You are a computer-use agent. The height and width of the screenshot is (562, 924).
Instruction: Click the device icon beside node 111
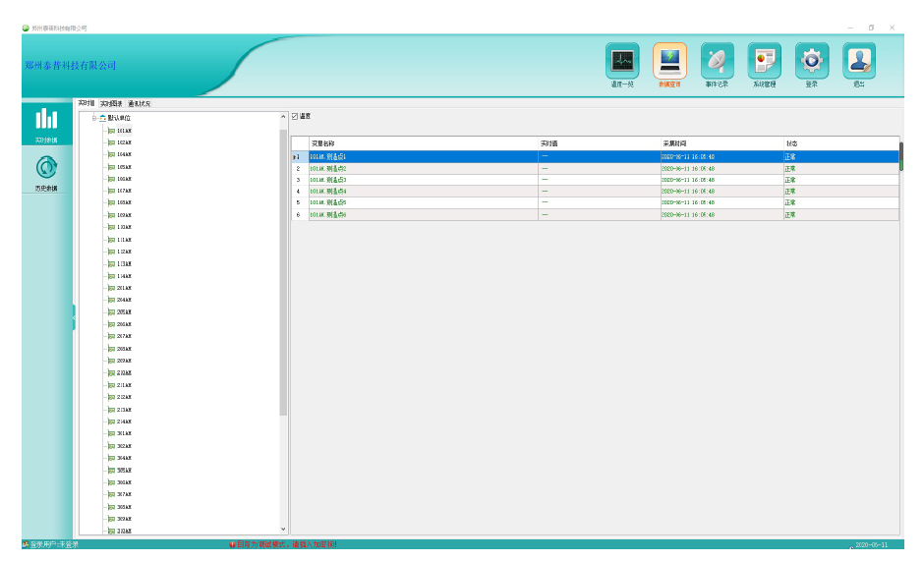pyautogui.click(x=111, y=240)
